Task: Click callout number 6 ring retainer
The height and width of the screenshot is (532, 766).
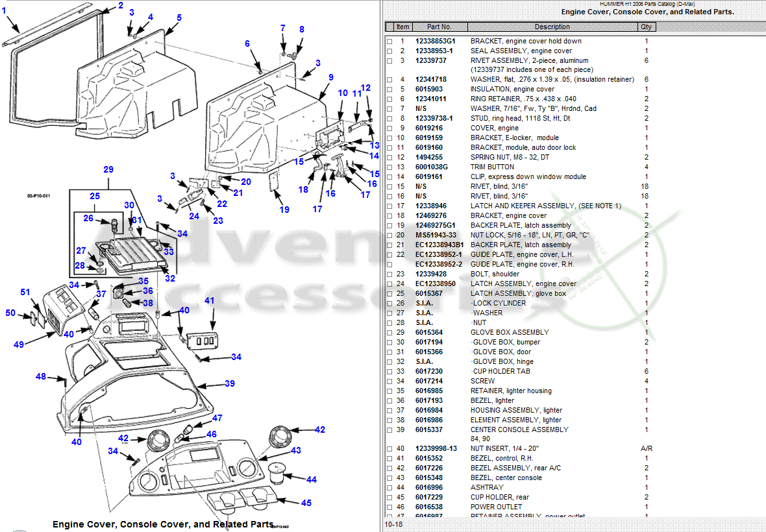Action: (x=247, y=44)
